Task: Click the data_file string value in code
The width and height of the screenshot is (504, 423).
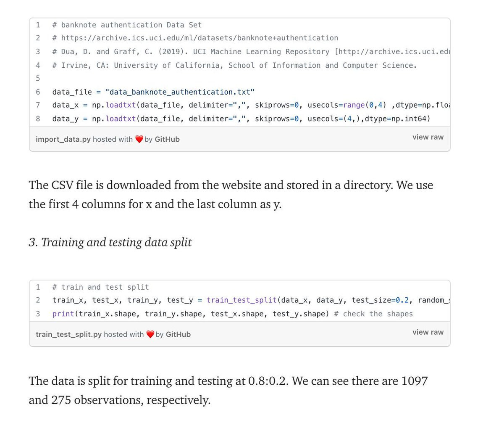Action: coord(180,92)
